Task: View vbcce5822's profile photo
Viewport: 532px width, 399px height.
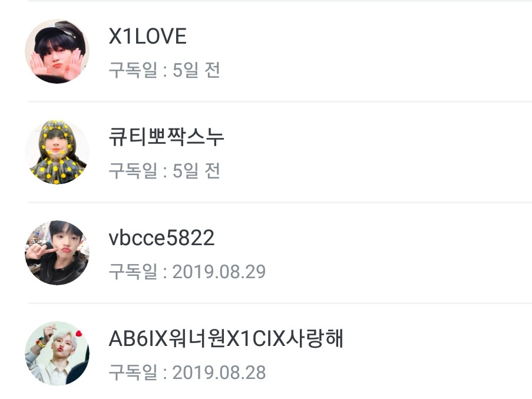Action: point(57,253)
